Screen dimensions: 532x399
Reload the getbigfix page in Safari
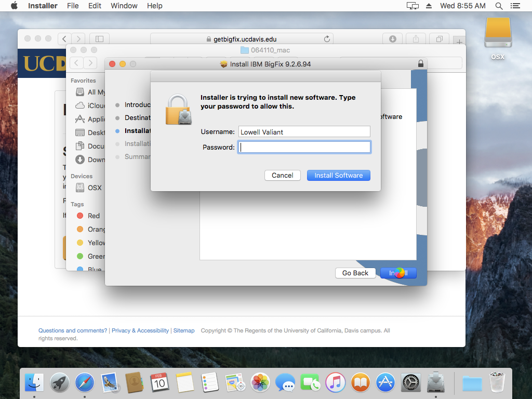[327, 39]
